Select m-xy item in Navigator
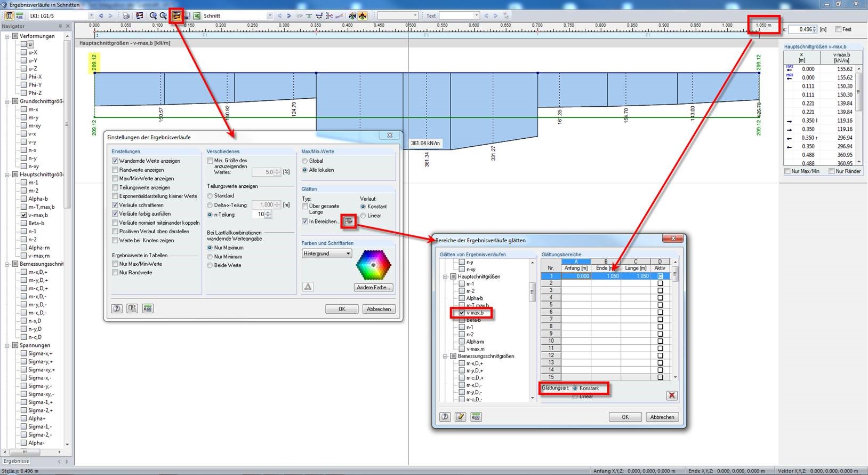Screen dimensions: 868x475 tap(34, 126)
